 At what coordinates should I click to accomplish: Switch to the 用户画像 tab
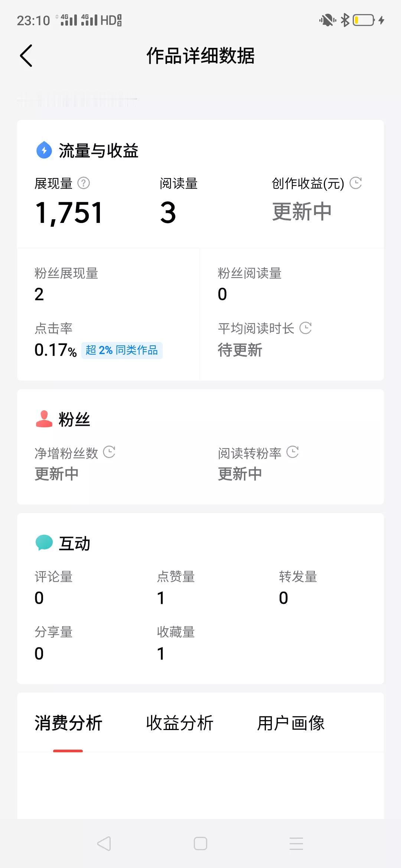pos(291,723)
